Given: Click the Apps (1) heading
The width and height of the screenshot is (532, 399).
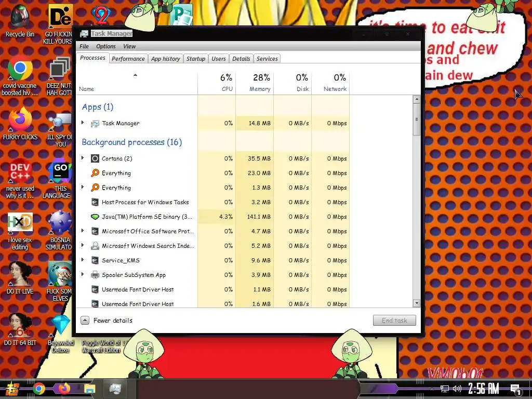Looking at the screenshot, I should [x=97, y=107].
